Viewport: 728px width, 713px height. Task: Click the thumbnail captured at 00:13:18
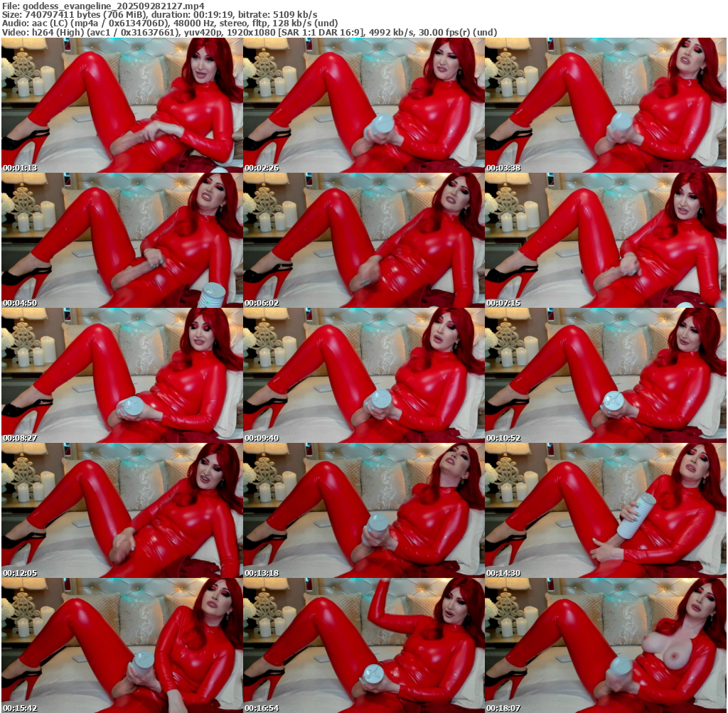(363, 510)
